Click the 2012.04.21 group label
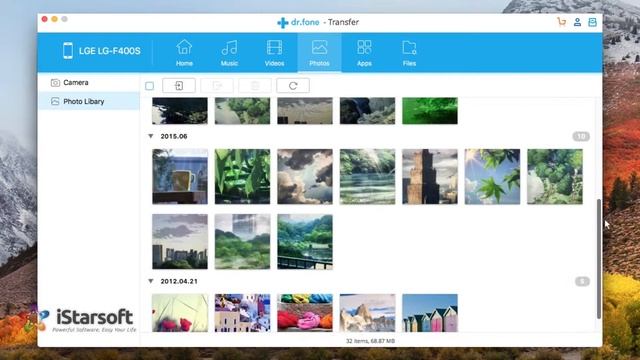This screenshot has width=640, height=360. pyautogui.click(x=179, y=282)
